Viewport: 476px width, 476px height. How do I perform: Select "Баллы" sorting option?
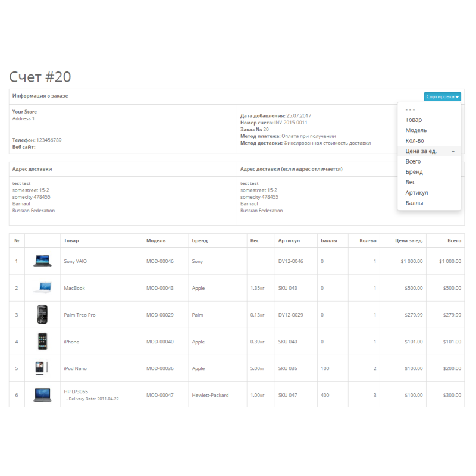(414, 203)
